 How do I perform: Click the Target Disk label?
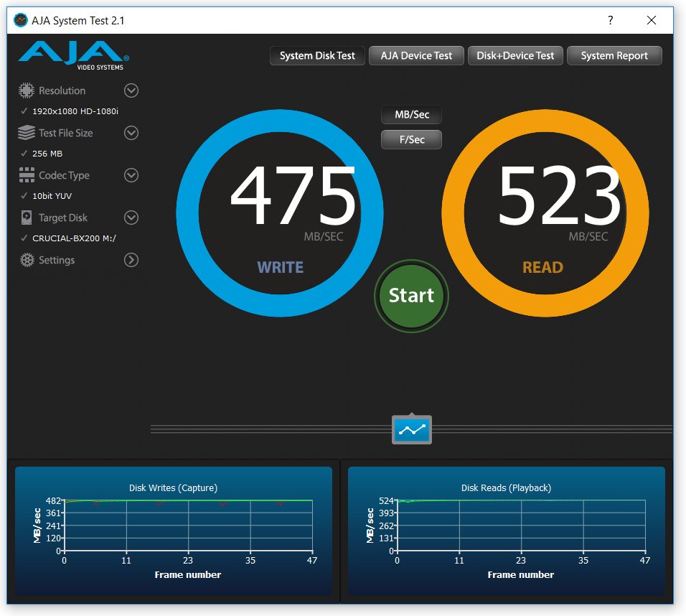tap(63, 218)
